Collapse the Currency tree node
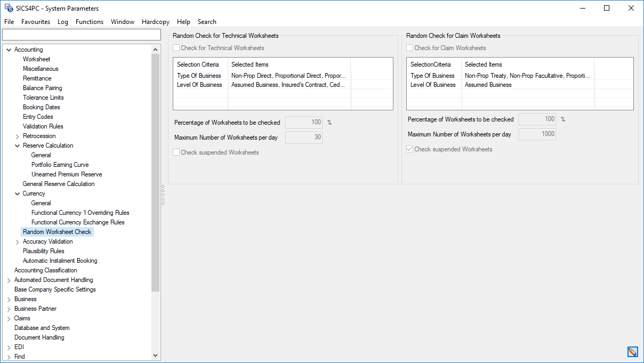This screenshot has width=644, height=363. pos(18,193)
